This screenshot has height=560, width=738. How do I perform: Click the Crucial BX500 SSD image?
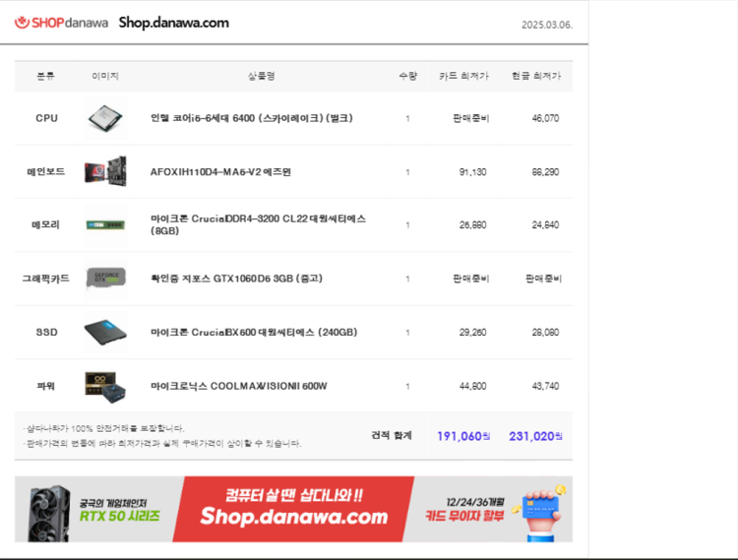(105, 333)
